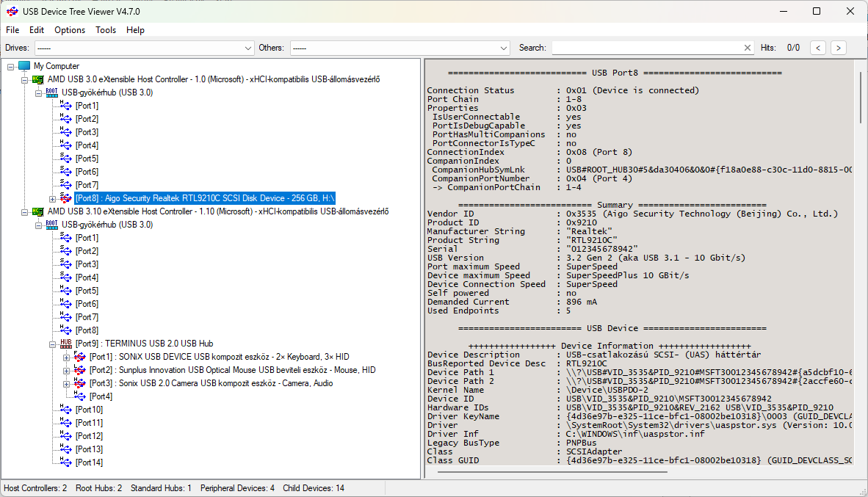
Task: Collapse the AMD USB 3.10 host controller node
Action: tap(24, 212)
